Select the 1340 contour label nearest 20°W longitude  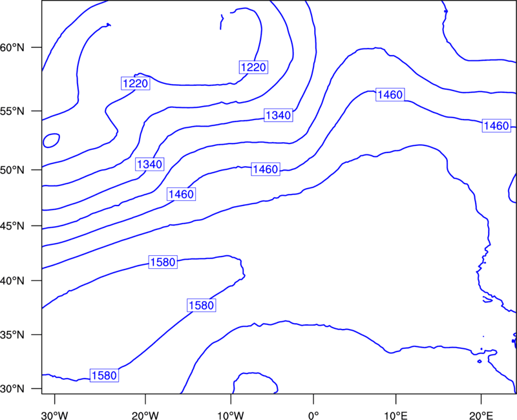click(150, 164)
